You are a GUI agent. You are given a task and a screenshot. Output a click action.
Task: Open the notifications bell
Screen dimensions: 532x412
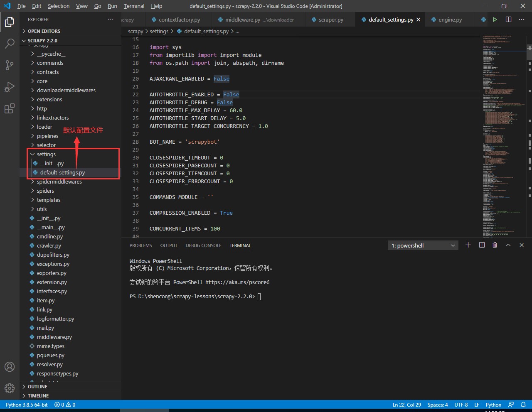[523, 405]
